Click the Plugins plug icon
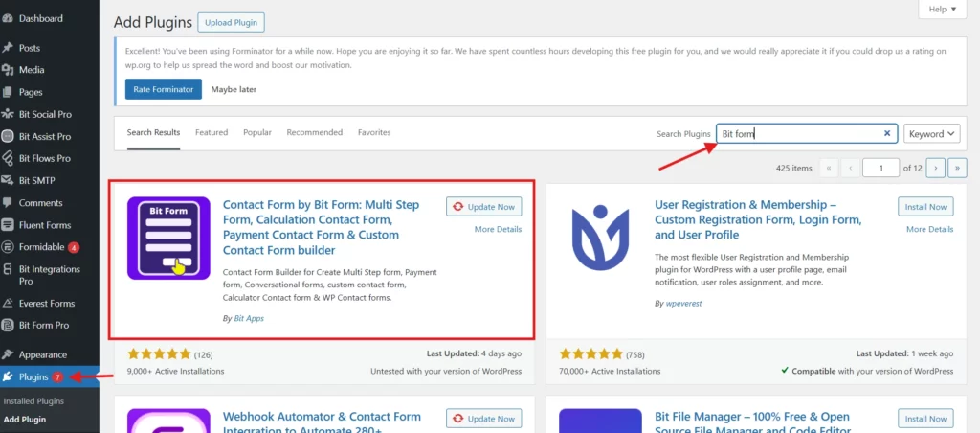Viewport: 980px width, 433px height. [x=8, y=376]
